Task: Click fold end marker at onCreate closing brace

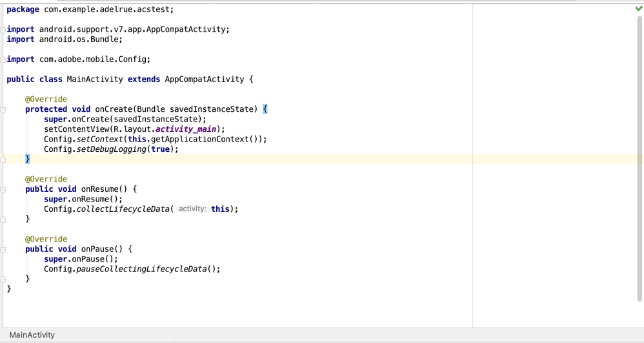Action: pyautogui.click(x=3, y=159)
